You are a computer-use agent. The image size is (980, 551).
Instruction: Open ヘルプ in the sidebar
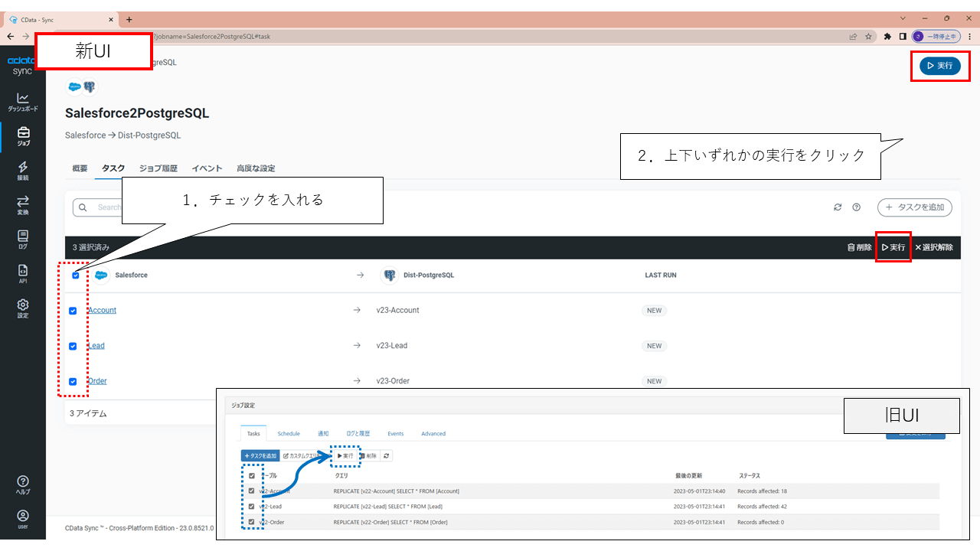[x=23, y=485]
